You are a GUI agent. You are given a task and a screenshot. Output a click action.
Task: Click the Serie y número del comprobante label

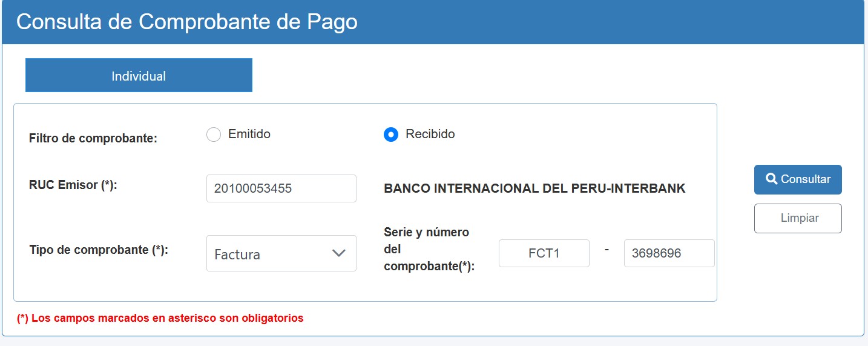coord(429,249)
